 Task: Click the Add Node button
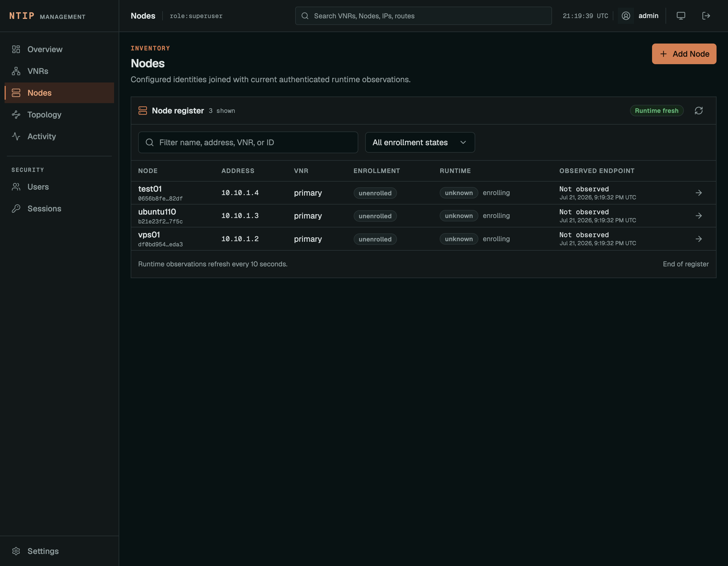[684, 54]
